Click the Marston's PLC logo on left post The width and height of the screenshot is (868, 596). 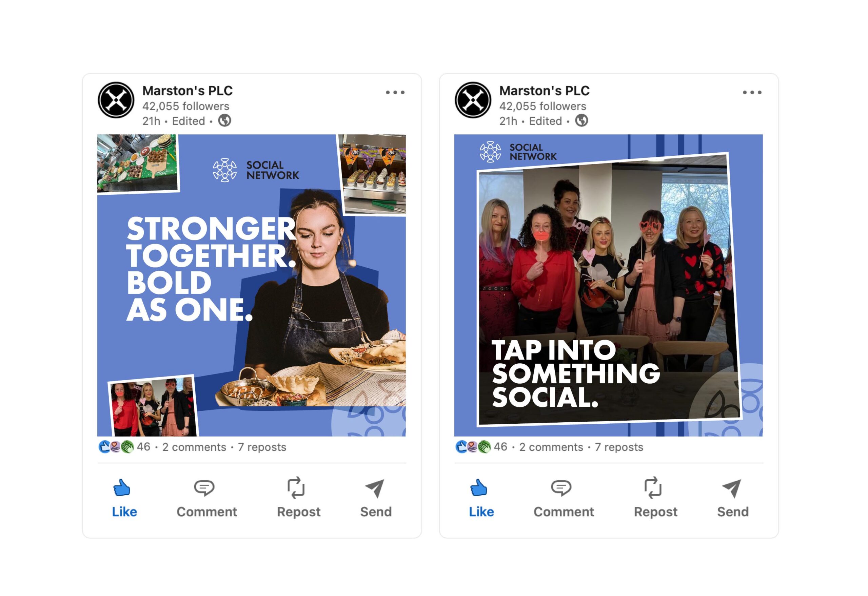point(116,100)
